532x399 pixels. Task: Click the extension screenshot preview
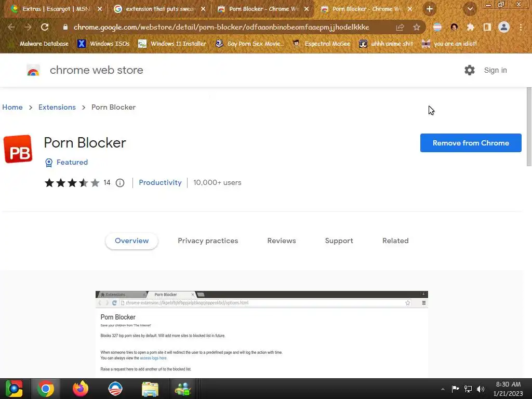[x=262, y=333]
